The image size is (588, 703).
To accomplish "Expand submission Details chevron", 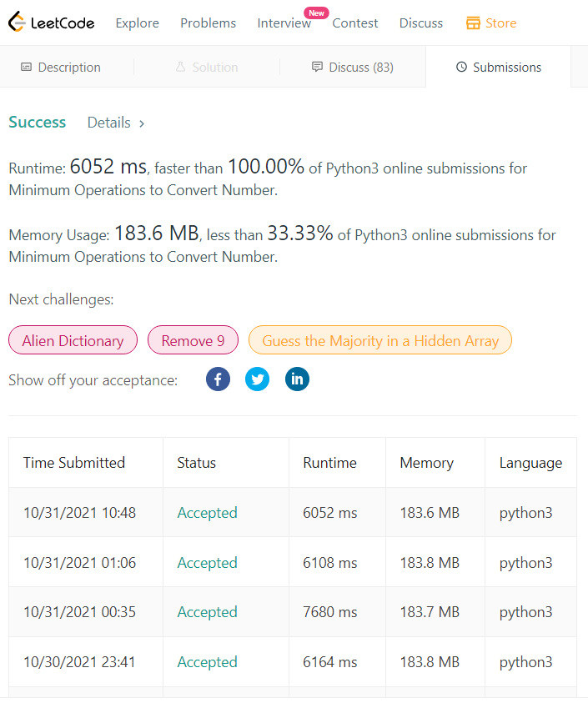I will 142,123.
